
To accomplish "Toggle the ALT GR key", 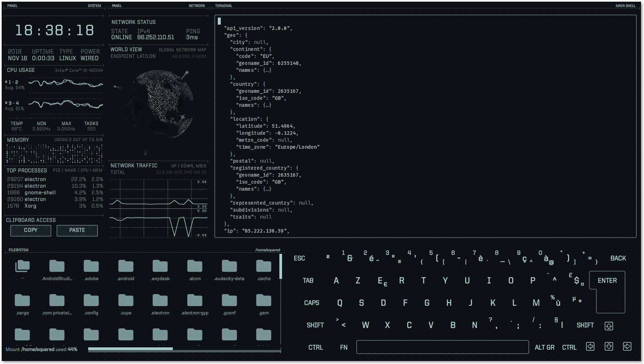I will (544, 347).
